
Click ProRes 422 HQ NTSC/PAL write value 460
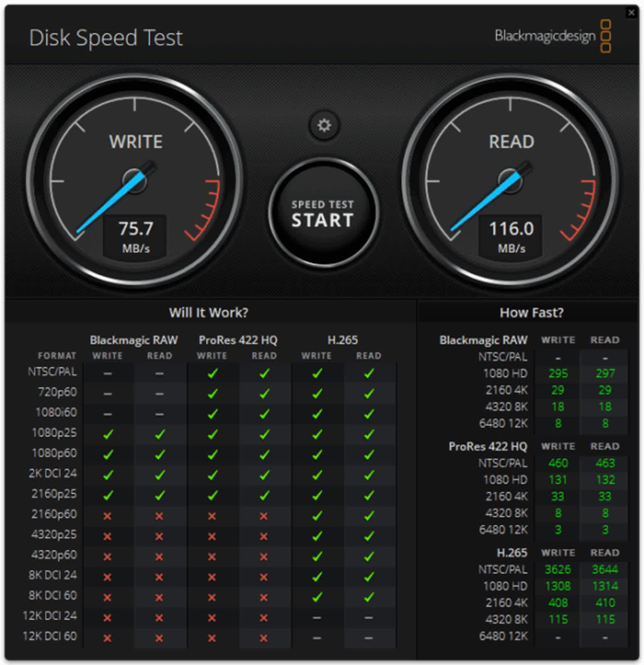point(558,463)
